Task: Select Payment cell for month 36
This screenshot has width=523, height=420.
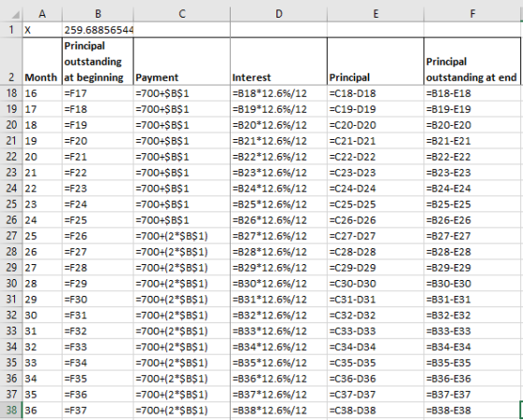Action: click(x=182, y=410)
